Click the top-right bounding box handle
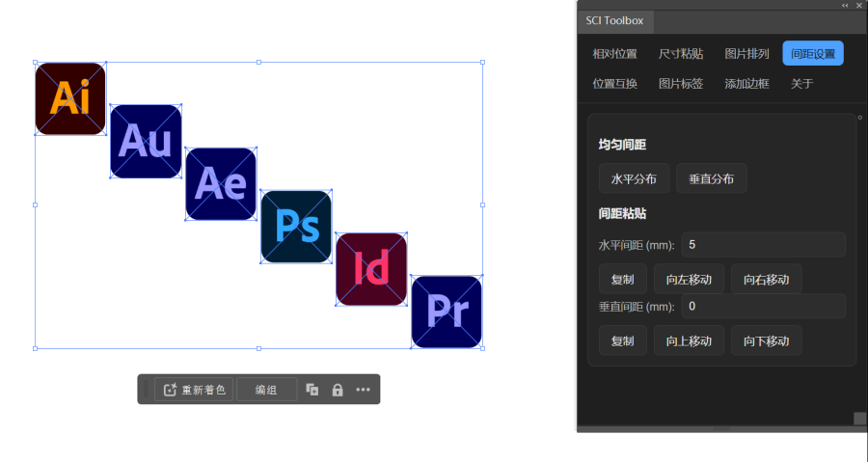Image resolution: width=868 pixels, height=462 pixels. 483,63
